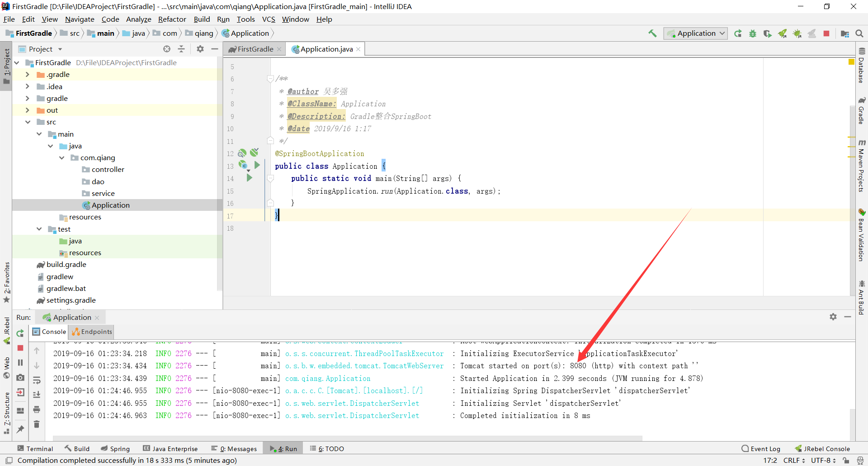
Task: Toggle the Z: Structure tool window
Action: point(6,413)
